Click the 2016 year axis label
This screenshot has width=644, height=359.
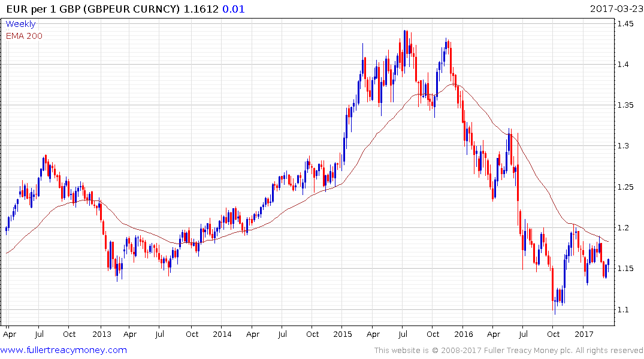coord(464,334)
